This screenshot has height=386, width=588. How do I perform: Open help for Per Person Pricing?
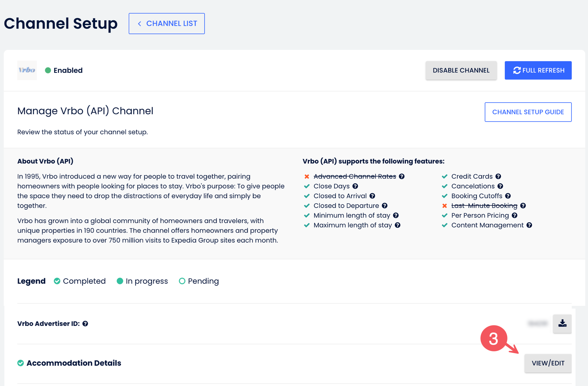[x=514, y=215]
